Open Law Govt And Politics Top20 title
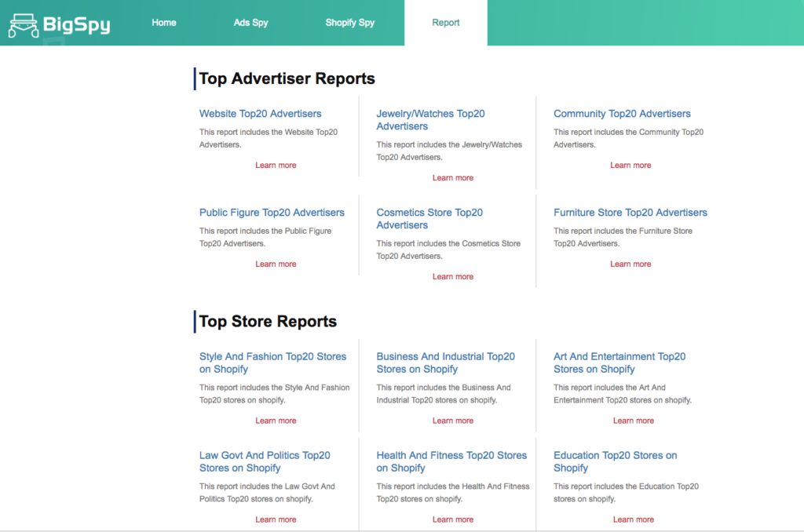The width and height of the screenshot is (804, 532). pyautogui.click(x=265, y=462)
